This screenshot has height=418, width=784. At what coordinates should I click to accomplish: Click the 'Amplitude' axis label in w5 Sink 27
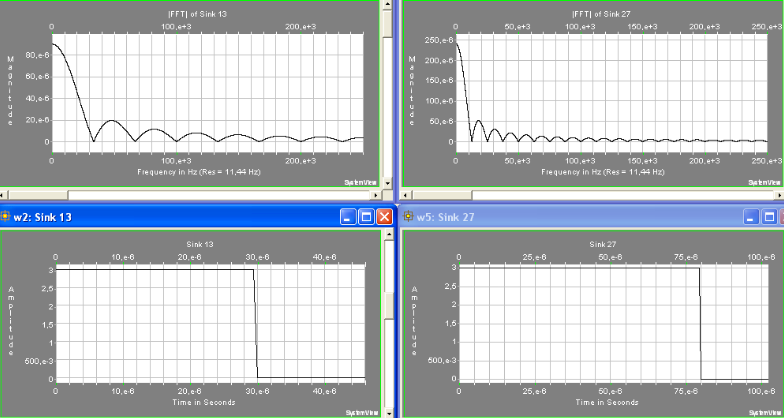tap(414, 320)
